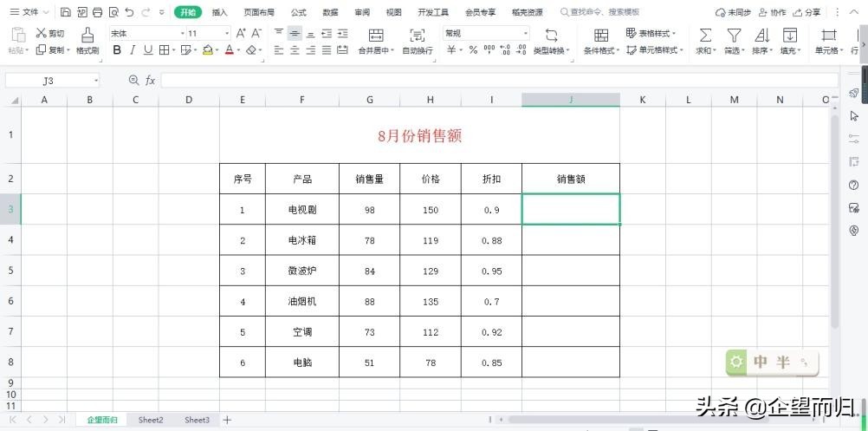The width and height of the screenshot is (868, 431).
Task: Click the Cut (剪切) tool
Action: pyautogui.click(x=50, y=33)
